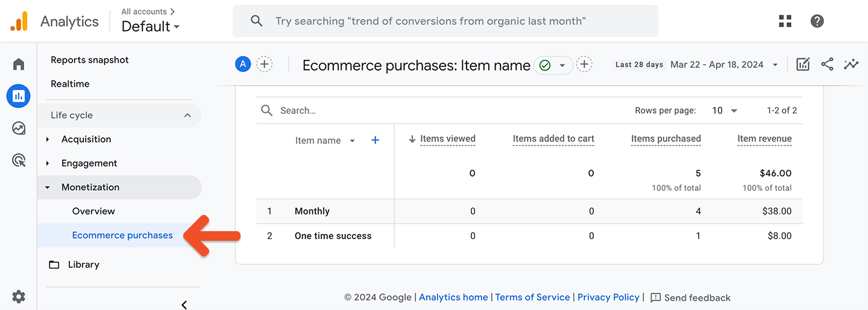Open the Insights sparkline icon
The width and height of the screenshot is (868, 310).
[x=851, y=64]
